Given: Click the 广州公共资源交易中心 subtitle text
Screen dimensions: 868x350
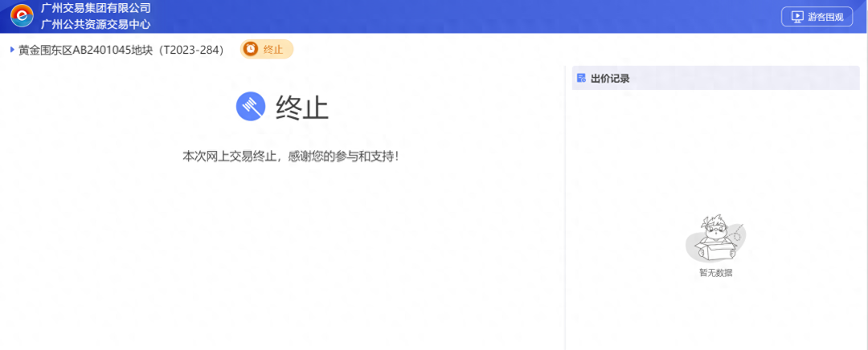Looking at the screenshot, I should click(x=96, y=24).
